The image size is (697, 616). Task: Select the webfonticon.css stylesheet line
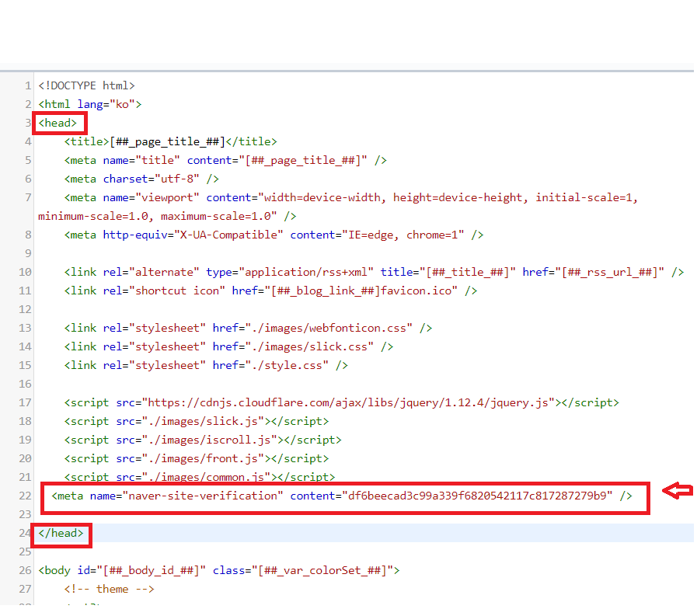pos(248,328)
